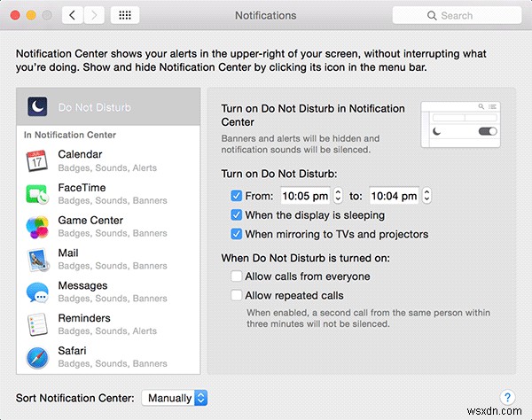Pick the Game Center bubbles icon
This screenshot has width=532, height=420.
[37, 227]
